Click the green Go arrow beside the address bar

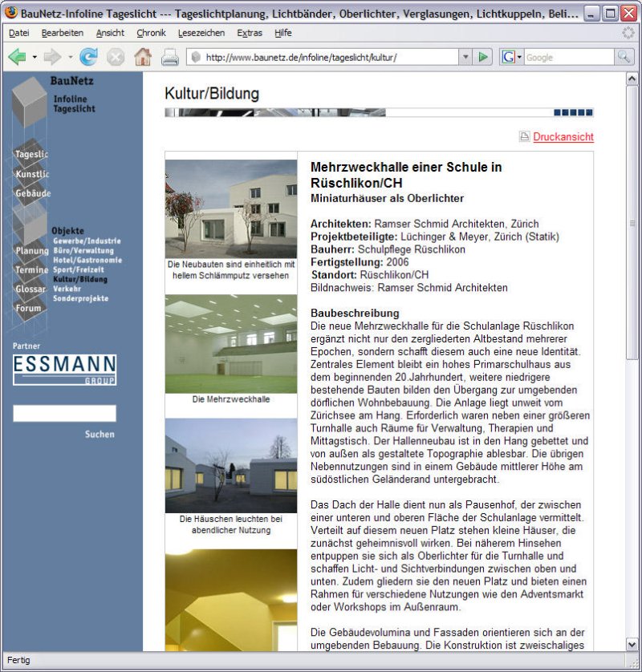pos(483,57)
